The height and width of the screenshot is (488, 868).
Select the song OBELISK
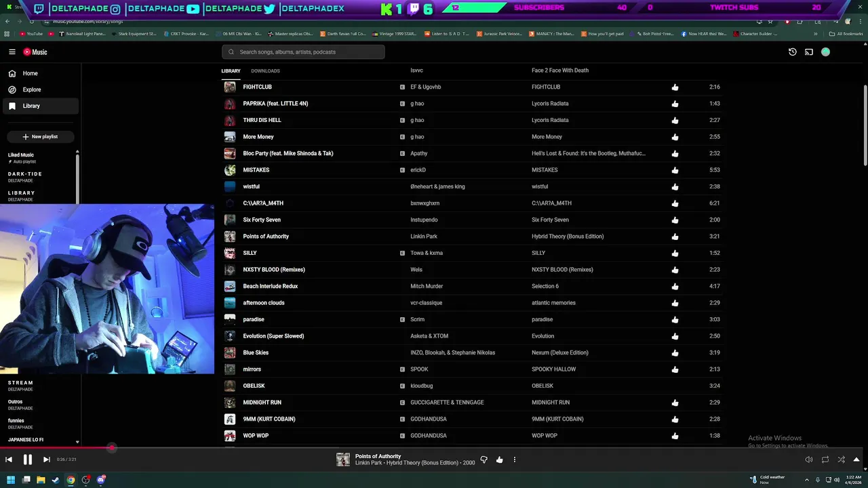pos(254,386)
